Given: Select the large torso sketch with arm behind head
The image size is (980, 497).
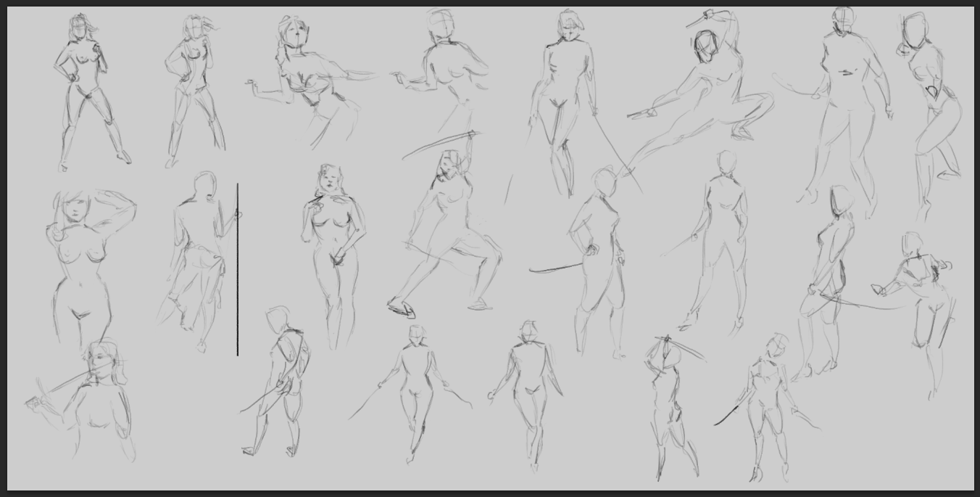Looking at the screenshot, I should 88,267.
